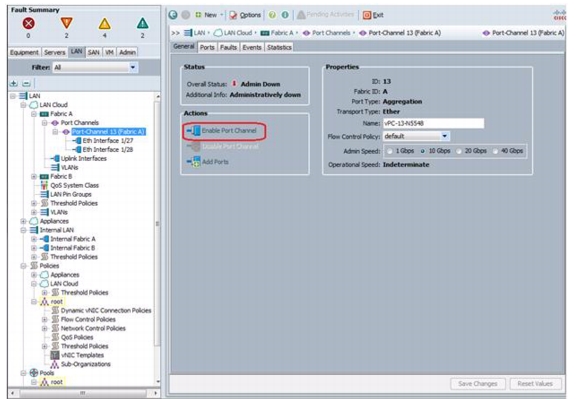Click the tree horizontal scrollbar
The height and width of the screenshot is (399, 576).
(83, 393)
